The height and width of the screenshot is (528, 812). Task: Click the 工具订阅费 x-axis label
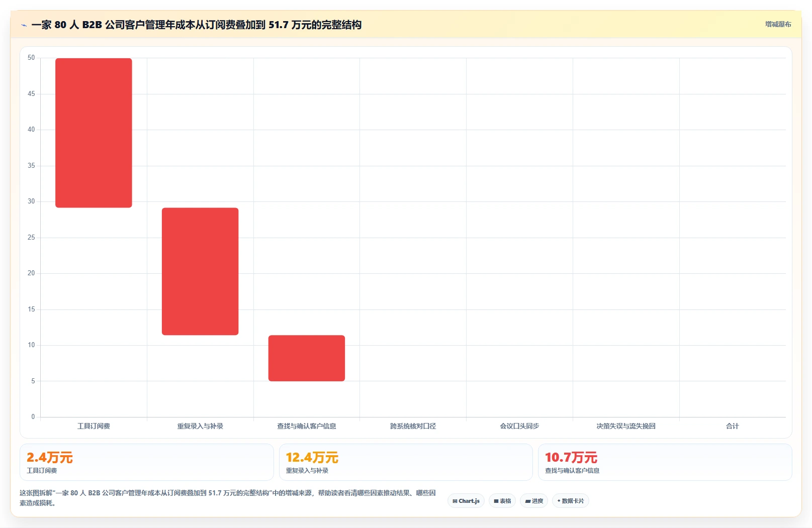pyautogui.click(x=94, y=426)
